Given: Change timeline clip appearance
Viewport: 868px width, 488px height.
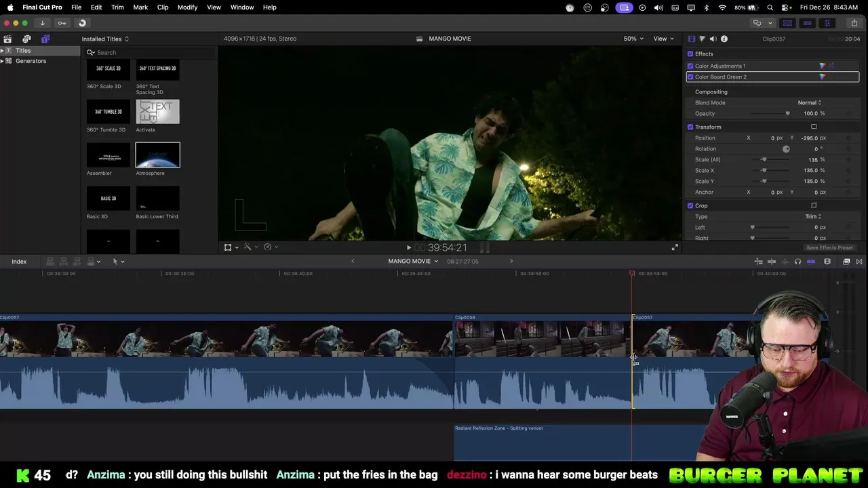Looking at the screenshot, I should click(x=827, y=262).
